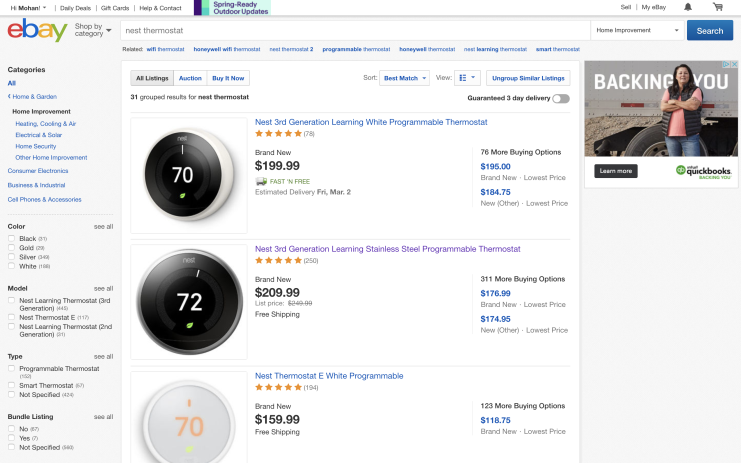Click the blue Search button
This screenshot has height=463, width=741.
coord(710,31)
